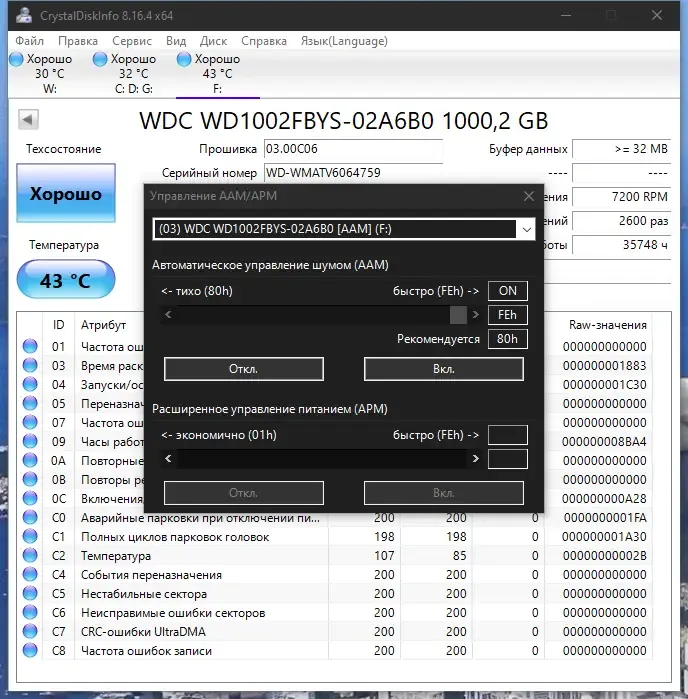Click status orb of attribute C4 row
The image size is (688, 699).
tap(30, 575)
